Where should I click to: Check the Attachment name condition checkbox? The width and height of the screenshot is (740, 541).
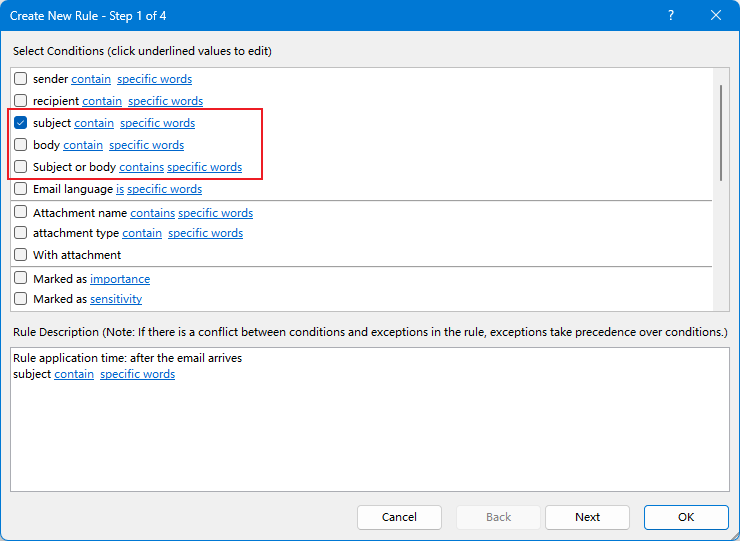click(20, 212)
